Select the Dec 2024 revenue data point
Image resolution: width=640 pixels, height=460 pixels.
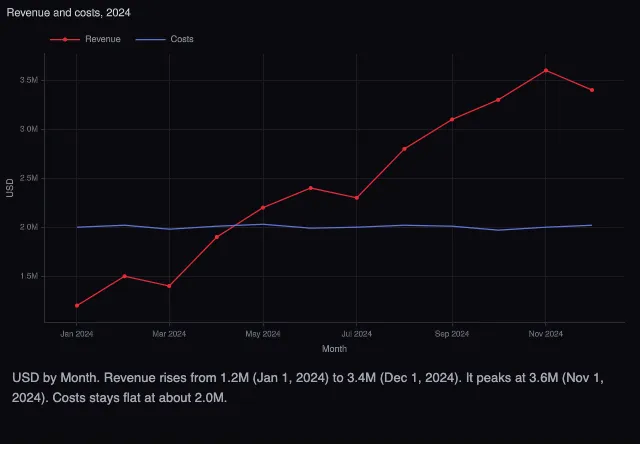point(592,90)
